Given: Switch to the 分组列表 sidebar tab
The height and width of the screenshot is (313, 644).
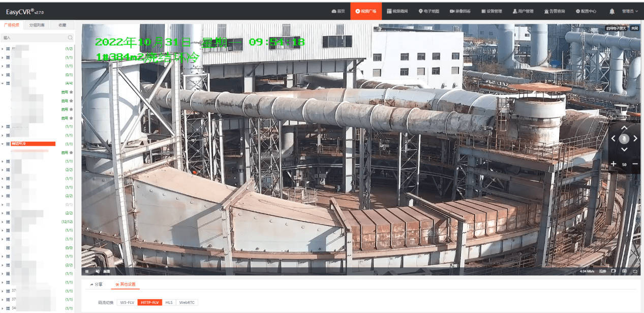Looking at the screenshot, I should click(x=37, y=25).
